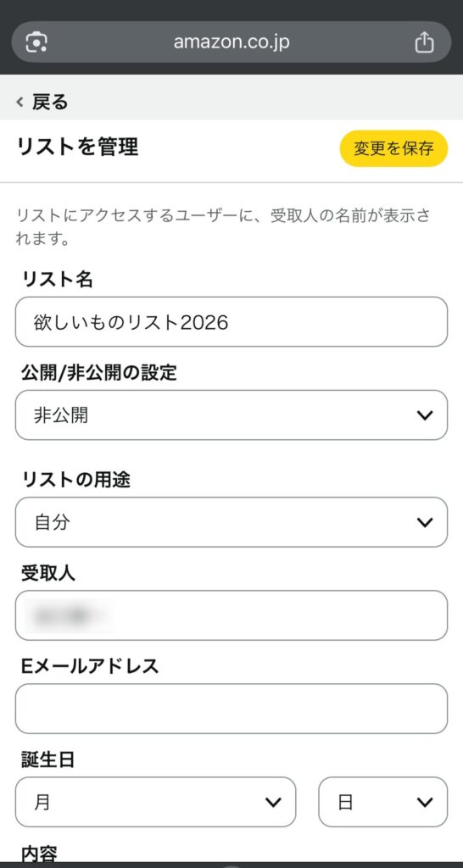Screen dimensions: 463x868
Task: Click the chevron arrow in 日 dropdown
Action: coord(425,802)
